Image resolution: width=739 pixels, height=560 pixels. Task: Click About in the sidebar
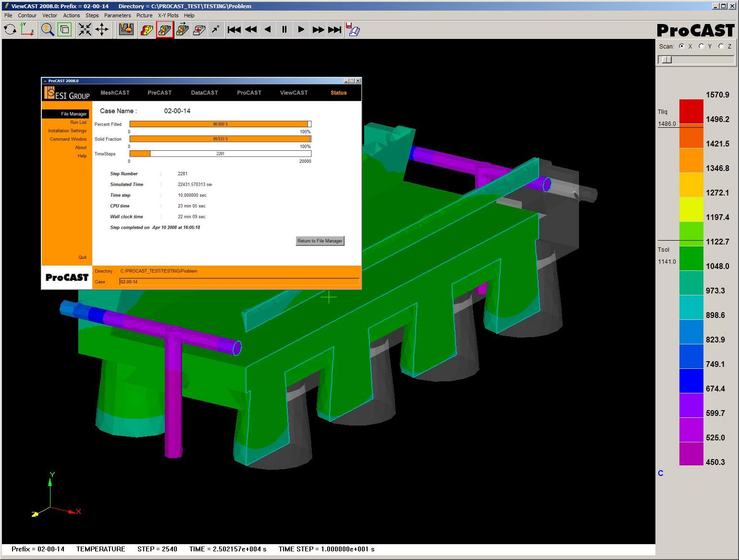point(81,147)
